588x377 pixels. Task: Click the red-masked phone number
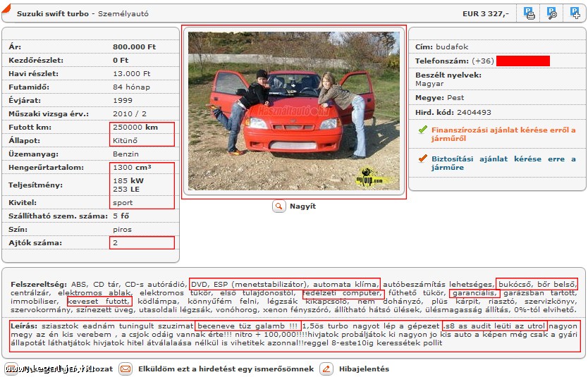coord(522,61)
